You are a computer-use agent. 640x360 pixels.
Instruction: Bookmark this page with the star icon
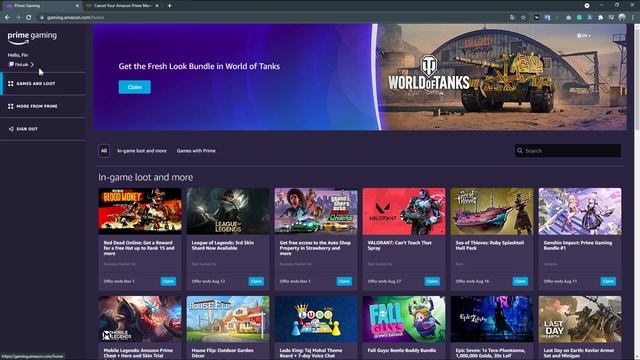point(523,18)
